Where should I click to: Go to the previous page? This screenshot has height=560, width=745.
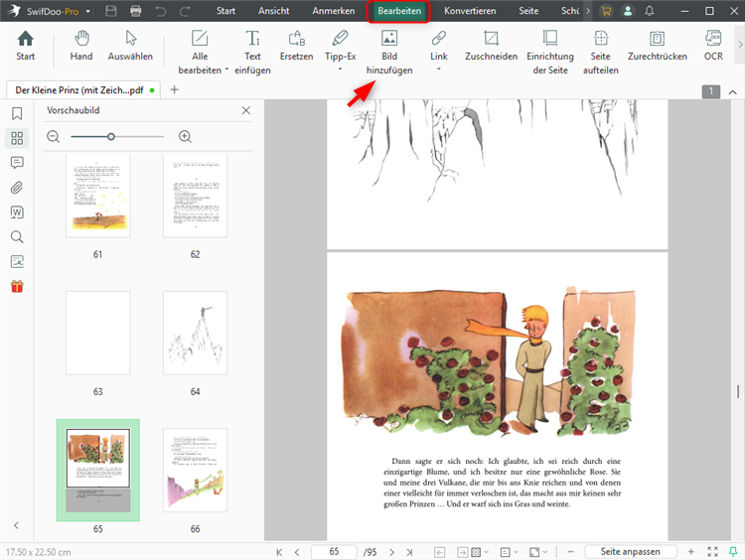point(297,552)
